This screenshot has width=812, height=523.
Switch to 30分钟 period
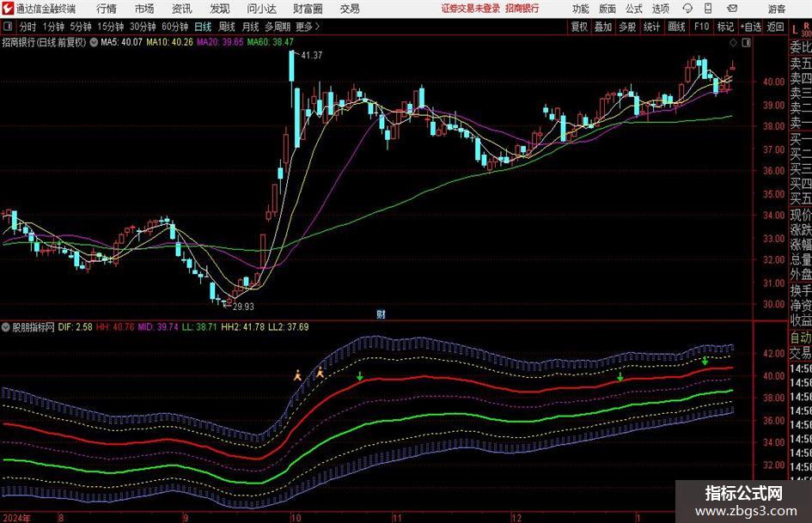point(143,27)
